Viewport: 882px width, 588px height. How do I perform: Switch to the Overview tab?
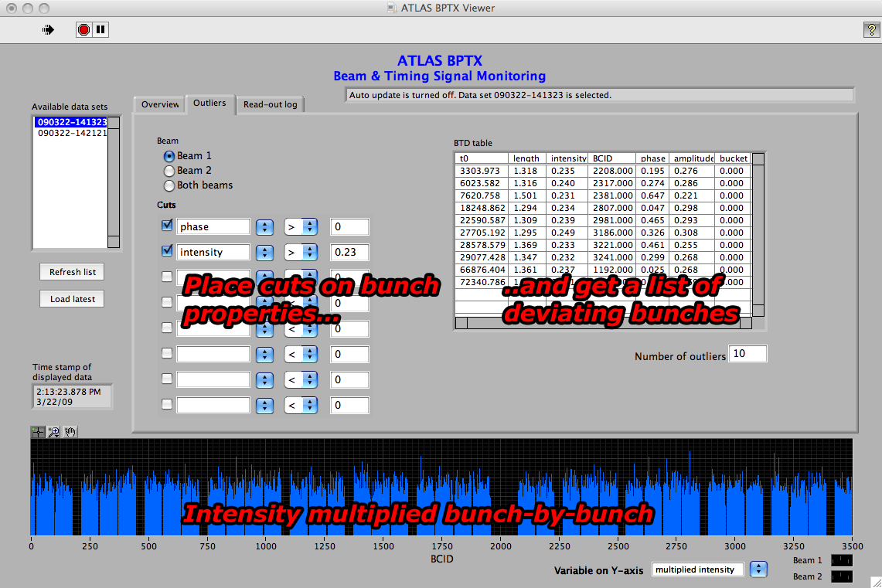[x=160, y=104]
